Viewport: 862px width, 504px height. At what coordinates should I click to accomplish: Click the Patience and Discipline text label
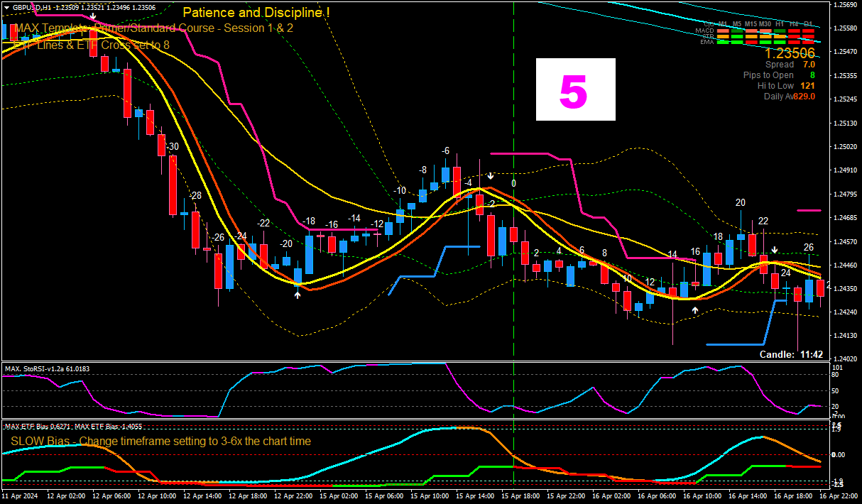256,13
